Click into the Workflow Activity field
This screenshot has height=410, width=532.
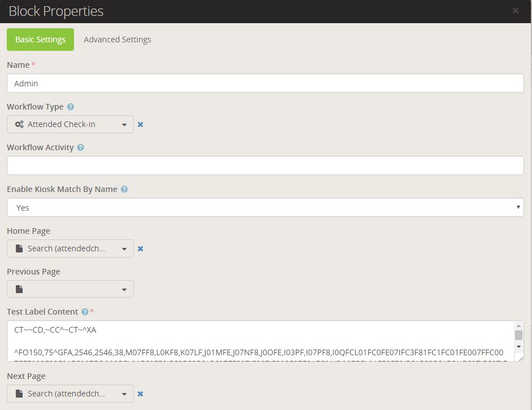[265, 165]
